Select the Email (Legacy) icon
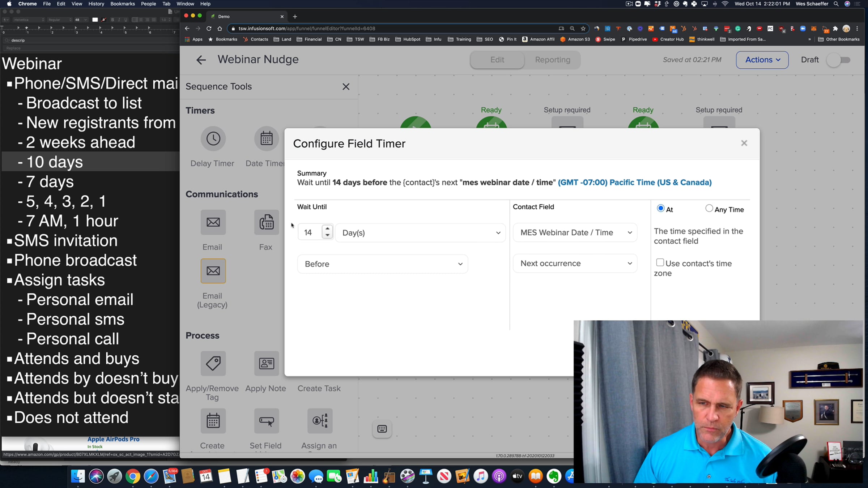Viewport: 868px width, 488px height. point(213,271)
